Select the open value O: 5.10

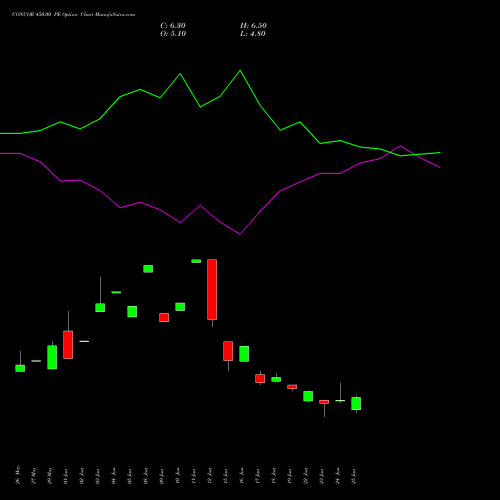click(x=173, y=34)
